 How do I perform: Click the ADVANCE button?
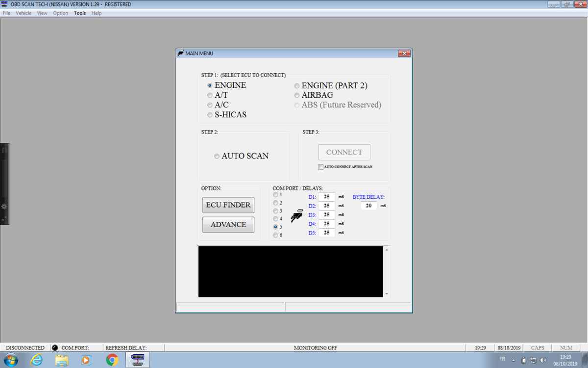[228, 225]
